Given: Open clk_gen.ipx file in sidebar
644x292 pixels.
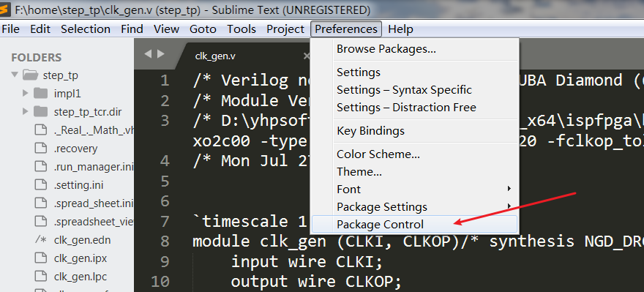Looking at the screenshot, I should pos(80,259).
